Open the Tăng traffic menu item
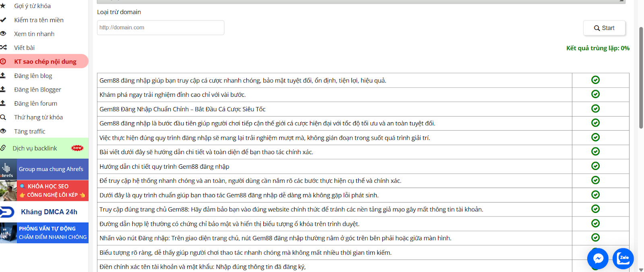The width and height of the screenshot is (644, 272). 29,131
